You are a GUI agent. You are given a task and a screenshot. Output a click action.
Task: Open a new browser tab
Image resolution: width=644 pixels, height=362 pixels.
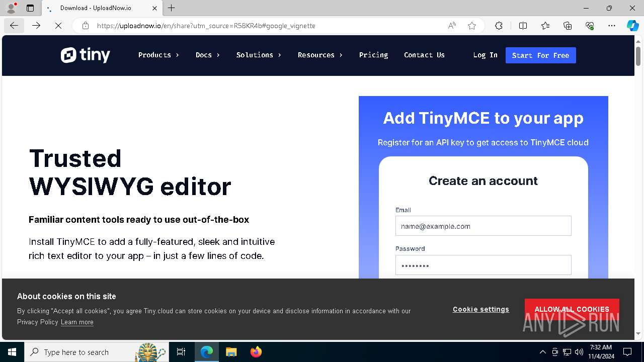click(x=172, y=8)
